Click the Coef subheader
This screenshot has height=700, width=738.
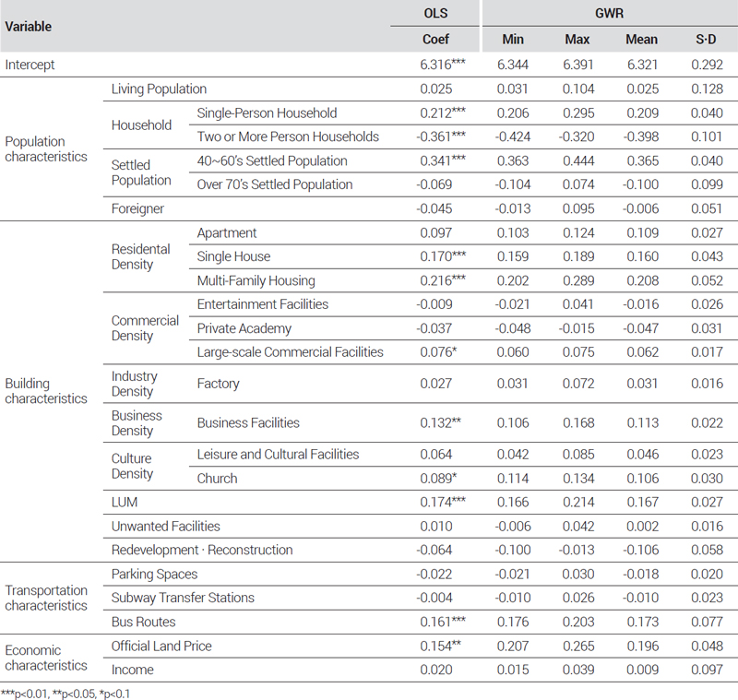coord(434,40)
